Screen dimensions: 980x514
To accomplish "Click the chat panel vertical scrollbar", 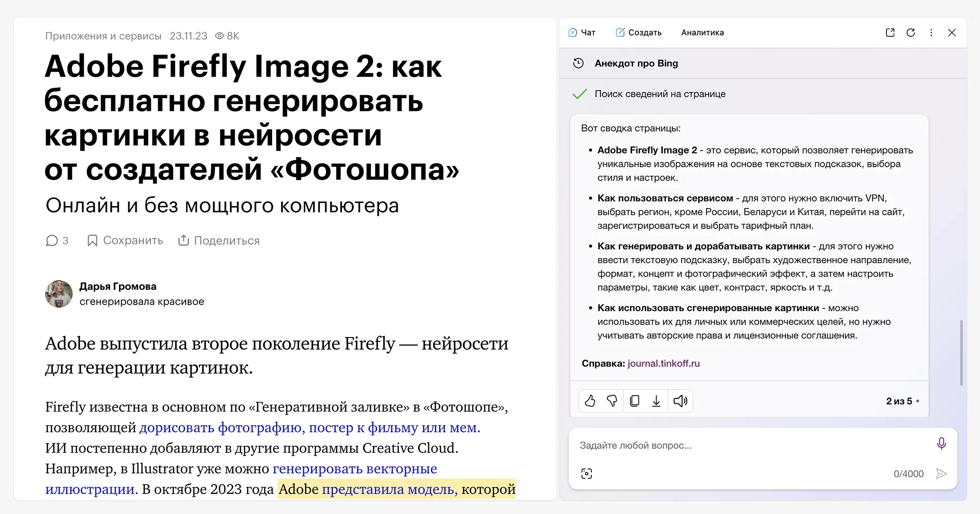I will click(x=961, y=353).
